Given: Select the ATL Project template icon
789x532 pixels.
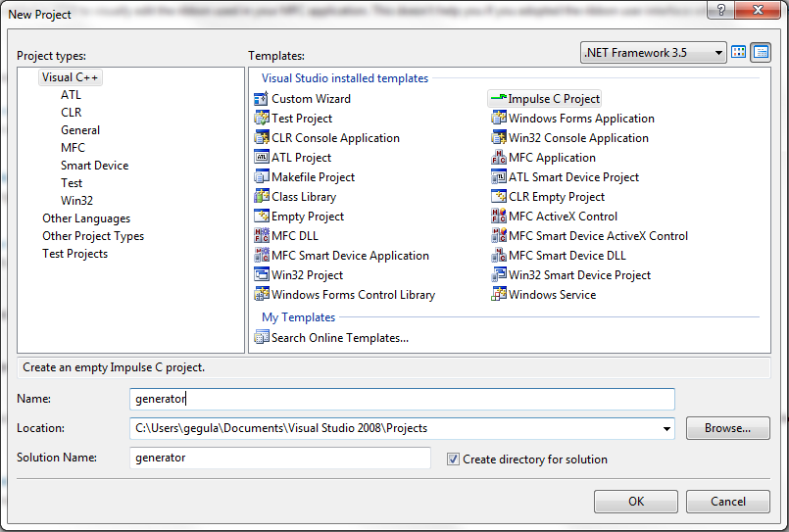Looking at the screenshot, I should coord(261,158).
